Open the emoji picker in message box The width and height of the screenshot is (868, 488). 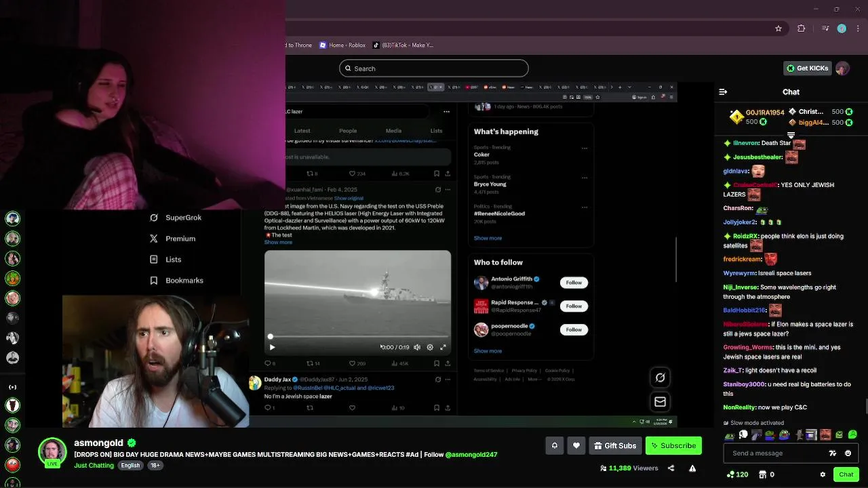(x=848, y=453)
